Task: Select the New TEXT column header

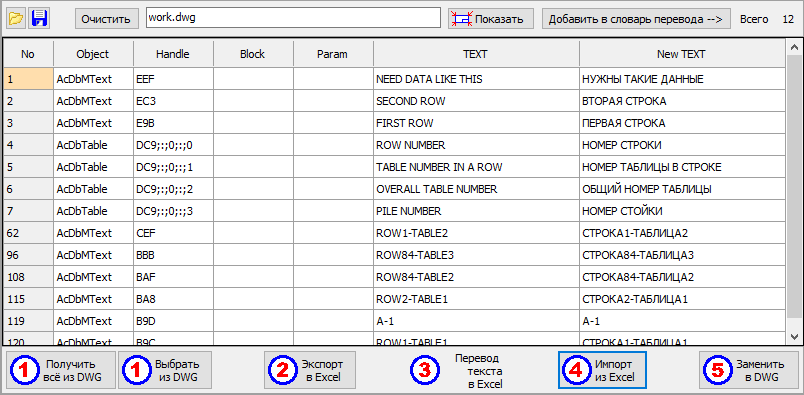Action: click(x=682, y=54)
